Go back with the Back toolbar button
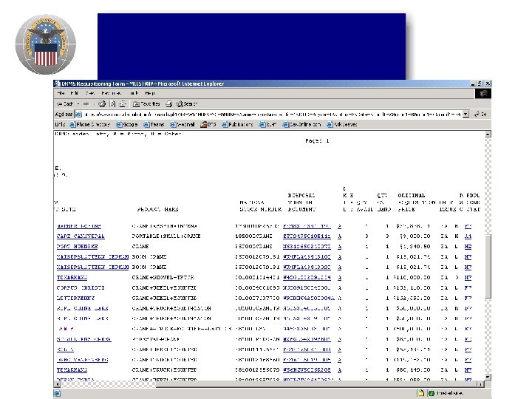This screenshot has height=399, width=532. [65, 104]
